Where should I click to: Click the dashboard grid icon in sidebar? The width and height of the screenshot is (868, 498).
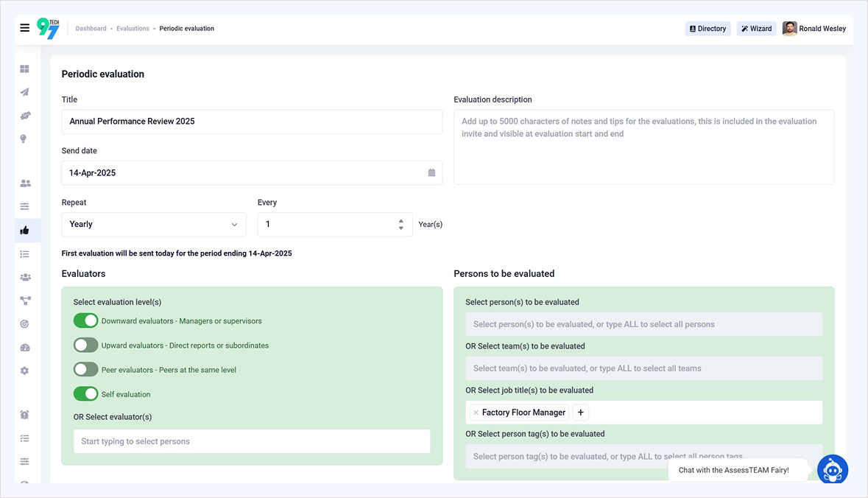[x=24, y=69]
